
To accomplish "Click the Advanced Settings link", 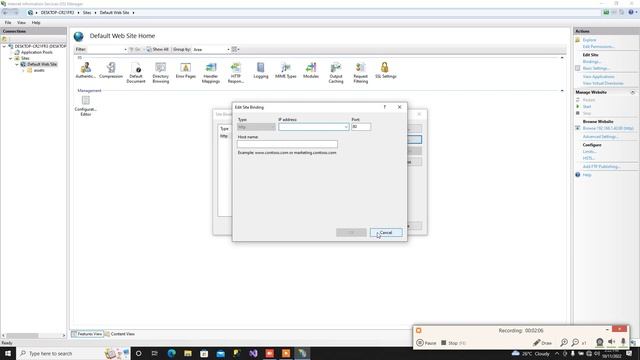I will (600, 137).
